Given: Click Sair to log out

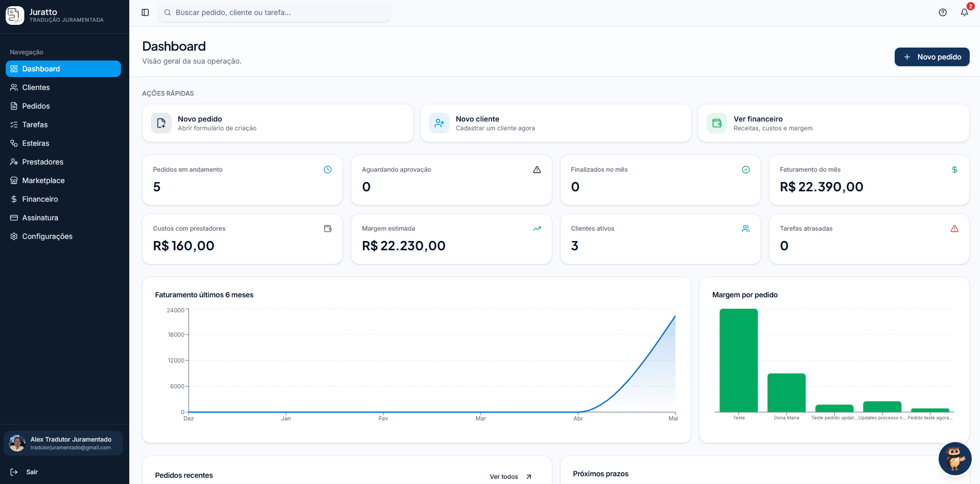Looking at the screenshot, I should coord(32,472).
